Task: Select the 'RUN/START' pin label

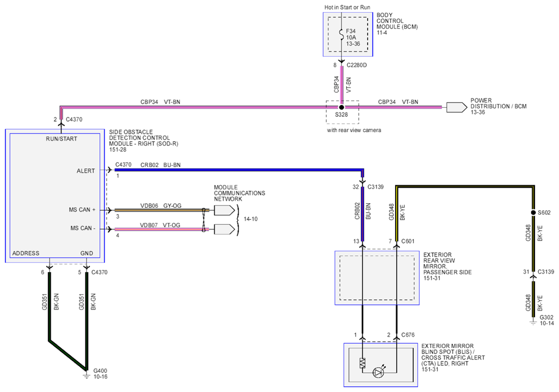Action: click(x=61, y=139)
